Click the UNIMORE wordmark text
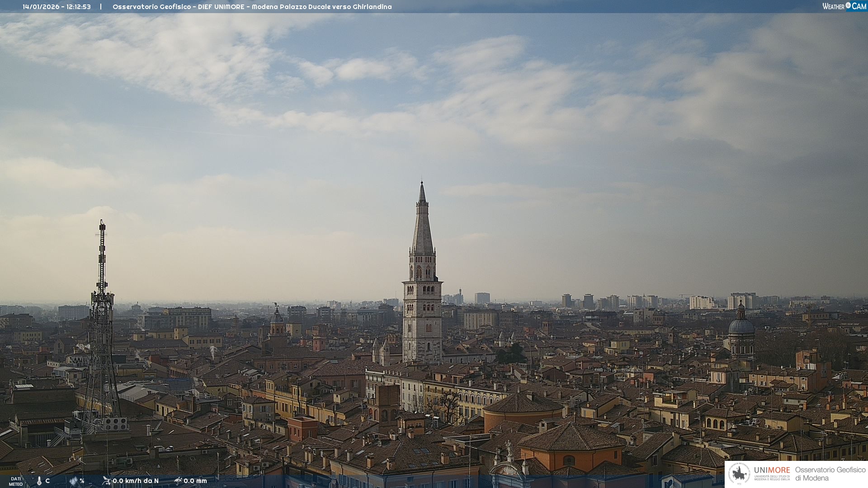The width and height of the screenshot is (868, 488). click(x=772, y=470)
